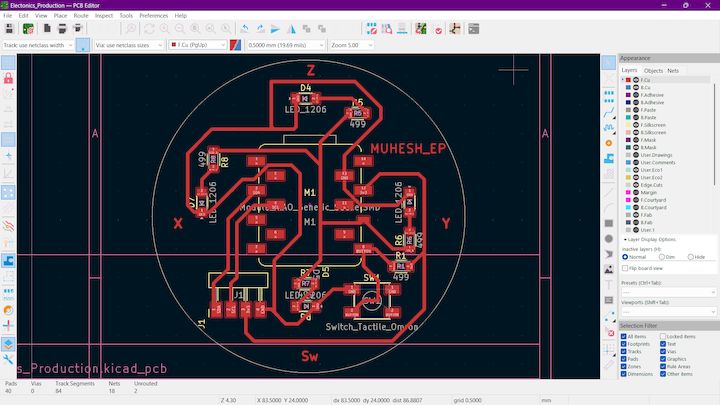The height and width of the screenshot is (405, 720).
Task: Open the Footprint Editor icon
Action: tap(371, 29)
